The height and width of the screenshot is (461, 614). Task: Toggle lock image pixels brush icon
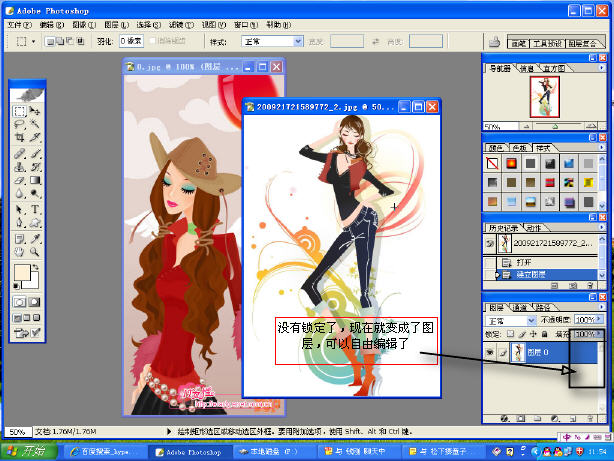point(522,334)
